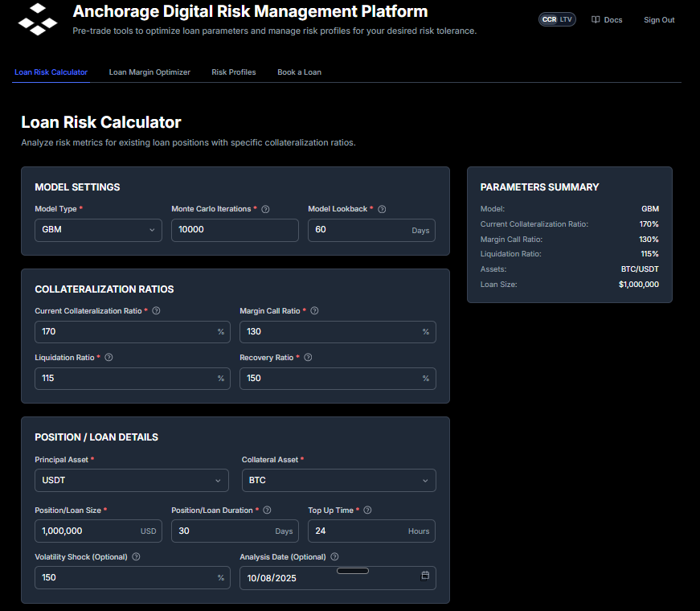This screenshot has height=611, width=700.
Task: Click the pill-shaped loading indicator near Analysis Date
Action: tap(352, 570)
